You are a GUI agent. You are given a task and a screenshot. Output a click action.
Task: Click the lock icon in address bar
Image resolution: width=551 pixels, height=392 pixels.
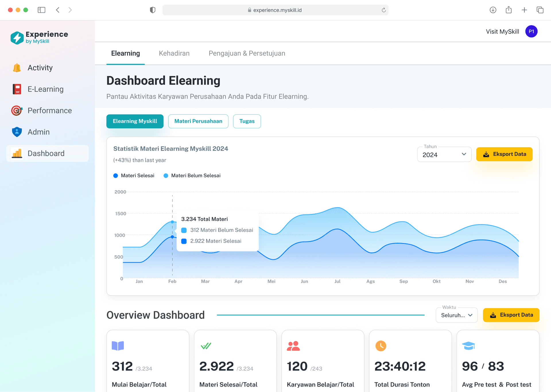[249, 10]
